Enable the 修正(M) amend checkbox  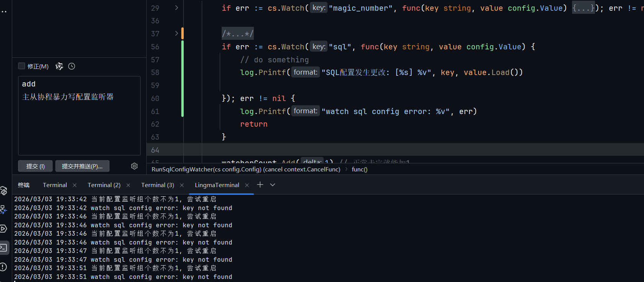22,66
